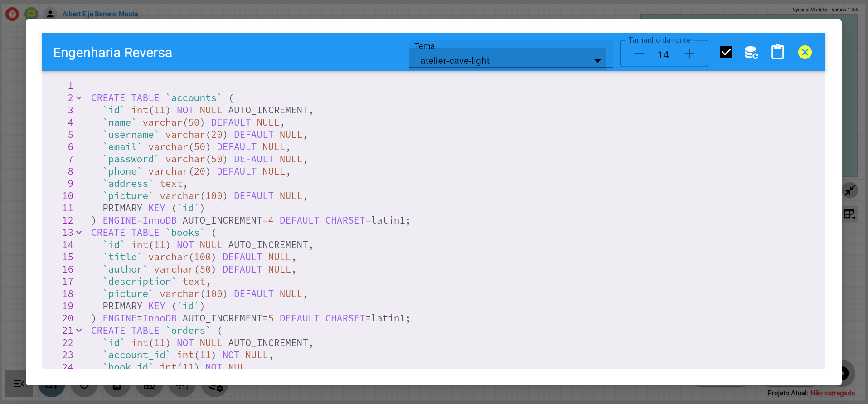
Task: Click line number 1 in editor gutter
Action: tap(70, 86)
